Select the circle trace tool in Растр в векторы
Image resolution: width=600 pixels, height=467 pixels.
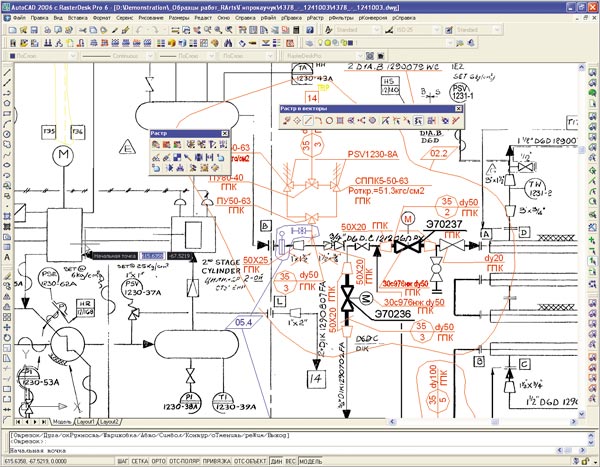[330, 121]
